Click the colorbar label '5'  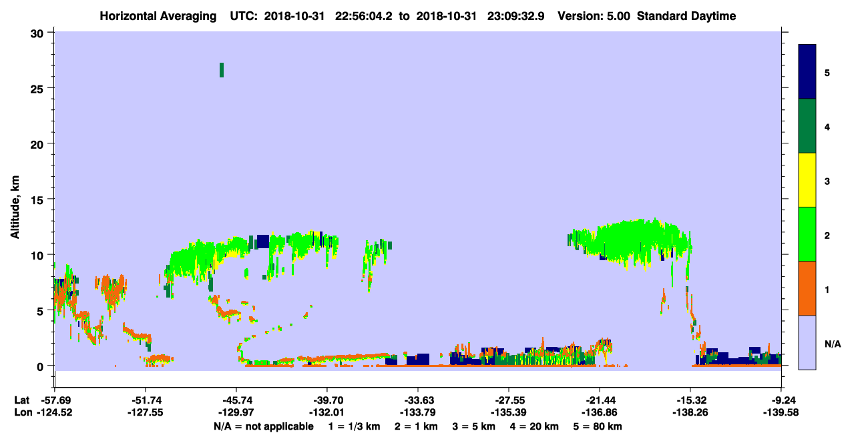tap(827, 73)
